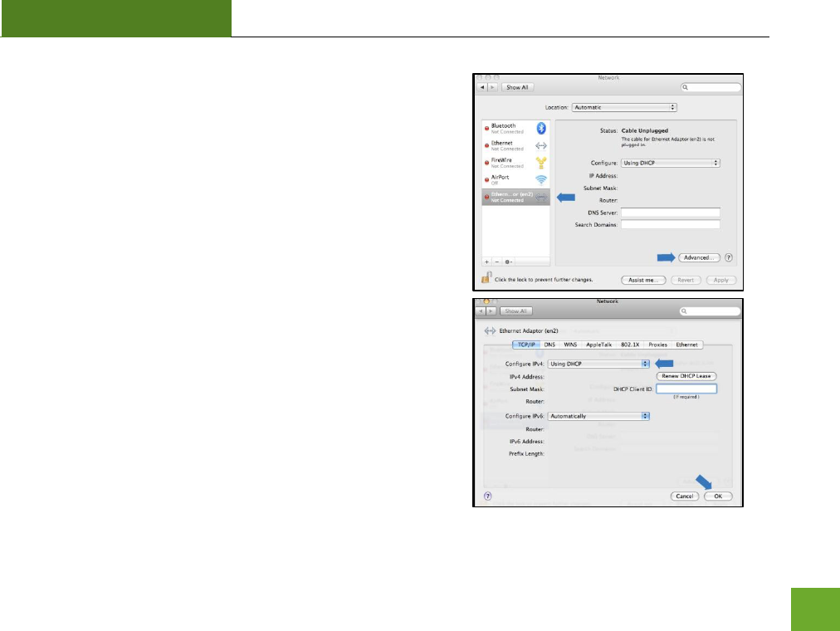
Task: Click the AirPort wifi icon
Action: pyautogui.click(x=541, y=179)
